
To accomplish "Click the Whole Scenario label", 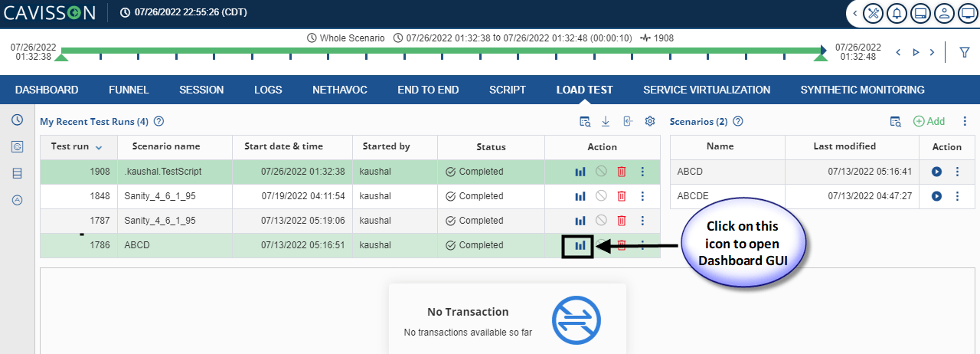I will [345, 38].
